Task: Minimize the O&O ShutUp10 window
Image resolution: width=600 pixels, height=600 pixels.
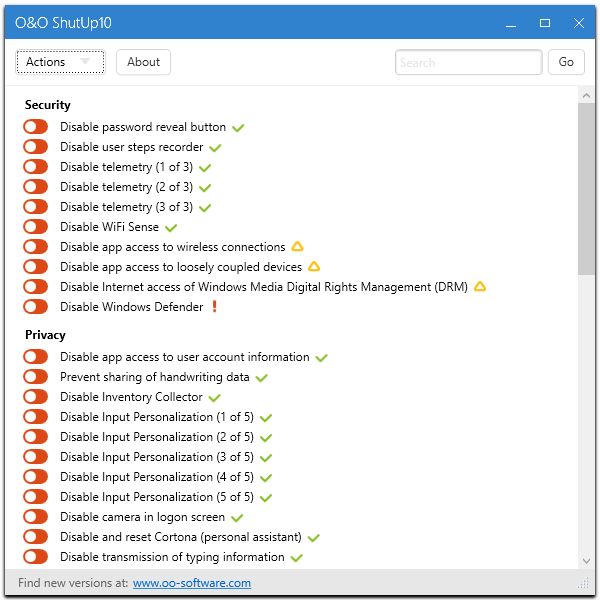Action: pos(511,24)
